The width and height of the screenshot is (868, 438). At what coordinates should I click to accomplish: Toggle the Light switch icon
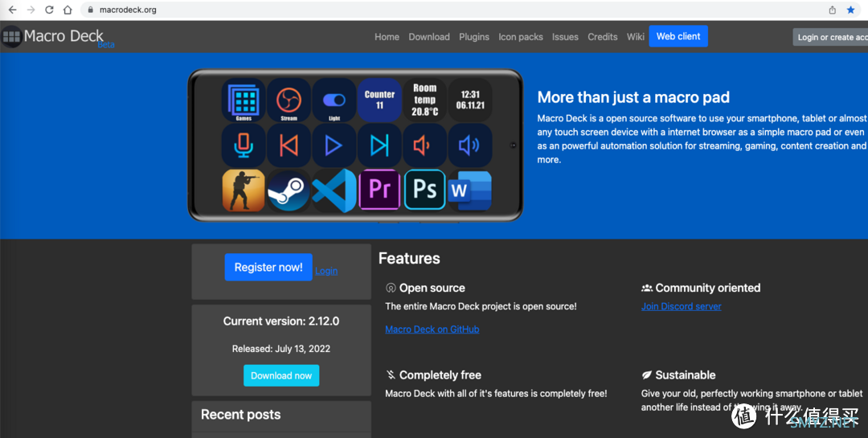(x=334, y=100)
